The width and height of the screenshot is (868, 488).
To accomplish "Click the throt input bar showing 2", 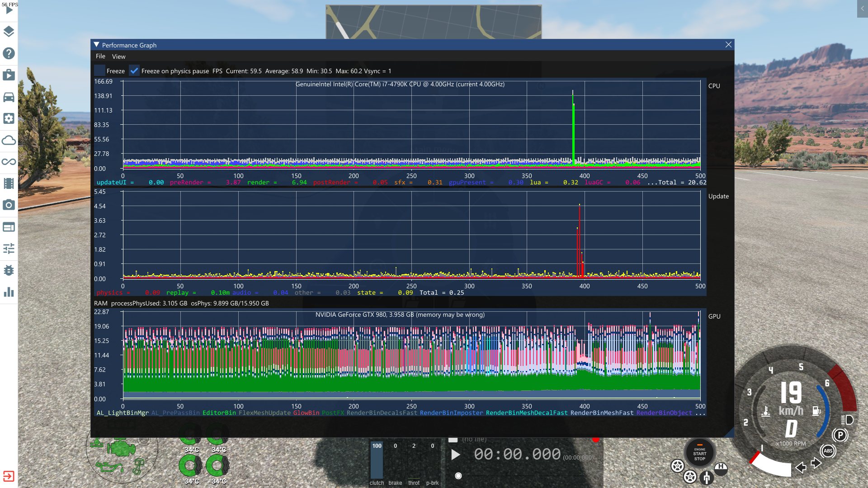I will 414,460.
